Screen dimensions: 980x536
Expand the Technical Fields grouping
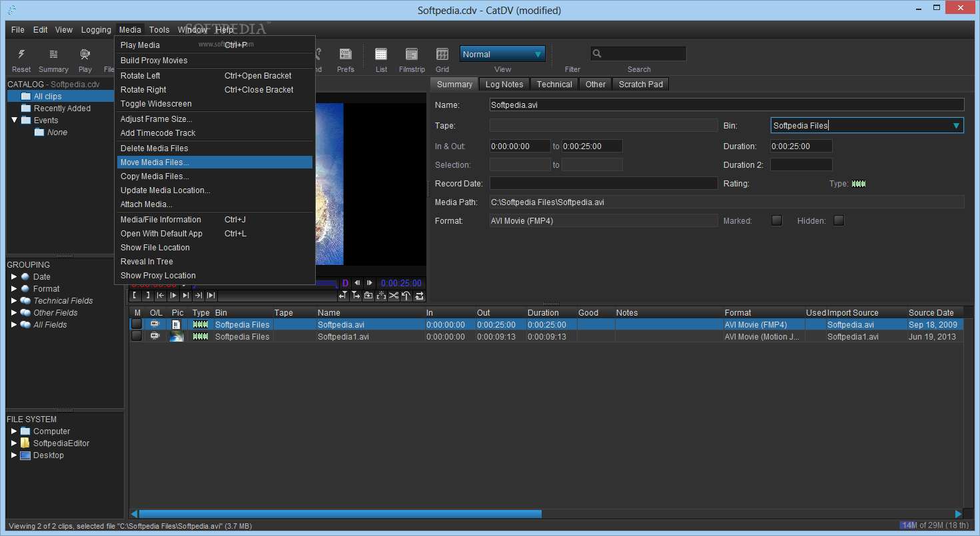click(x=14, y=300)
